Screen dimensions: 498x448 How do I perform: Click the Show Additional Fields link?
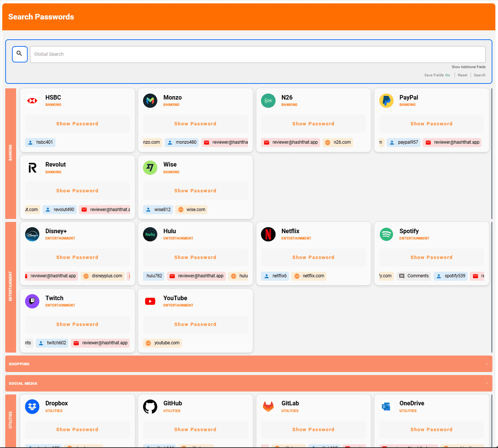(x=468, y=67)
